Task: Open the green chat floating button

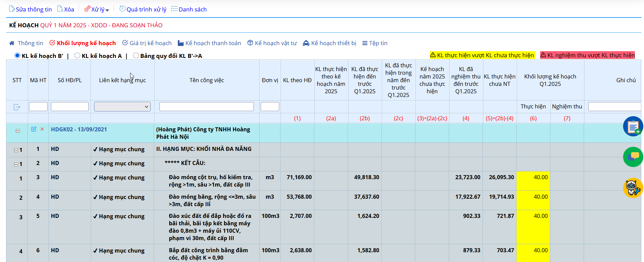Action: 633,157
